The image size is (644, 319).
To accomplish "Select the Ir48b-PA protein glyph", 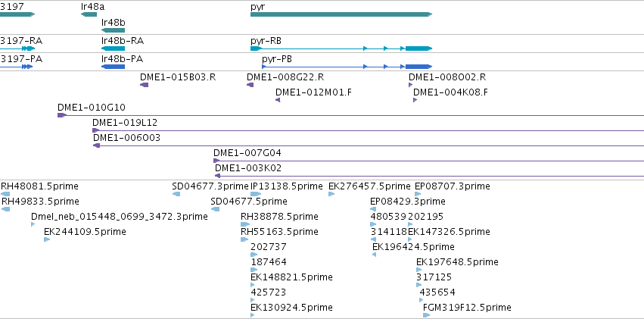I will 113,67.
